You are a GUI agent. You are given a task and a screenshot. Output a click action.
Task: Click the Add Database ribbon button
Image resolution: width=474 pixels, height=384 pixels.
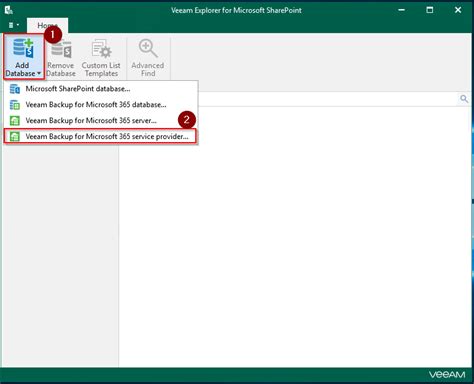pos(23,57)
